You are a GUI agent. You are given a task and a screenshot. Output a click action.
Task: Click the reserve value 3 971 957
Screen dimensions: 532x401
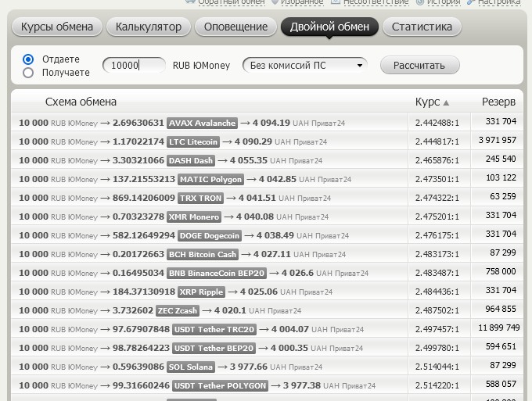tap(498, 140)
